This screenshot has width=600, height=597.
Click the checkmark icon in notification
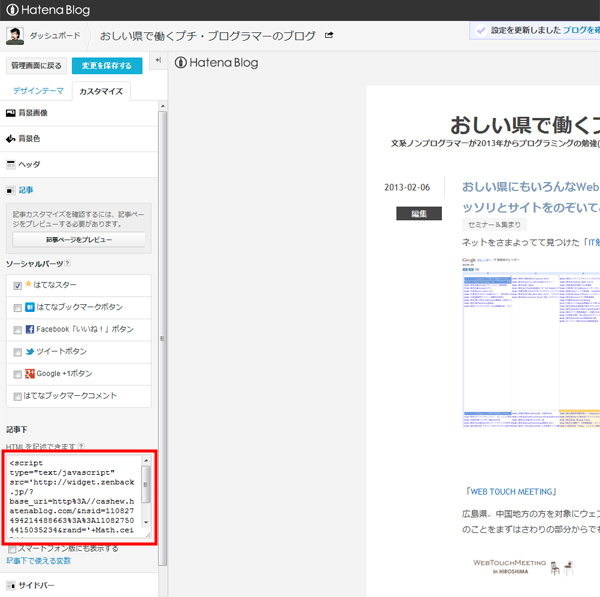coord(481,30)
